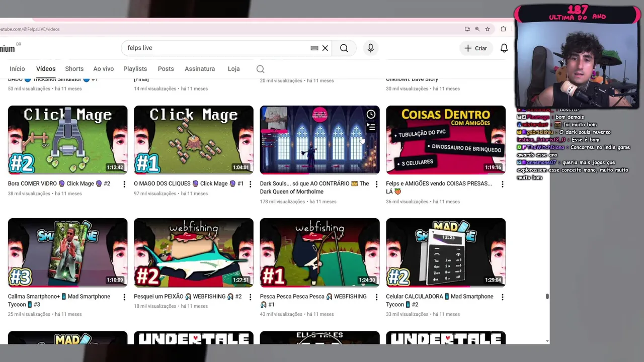The height and width of the screenshot is (362, 644).
Task: Open options for Dark Queen of Mortholme video
Action: (x=376, y=185)
